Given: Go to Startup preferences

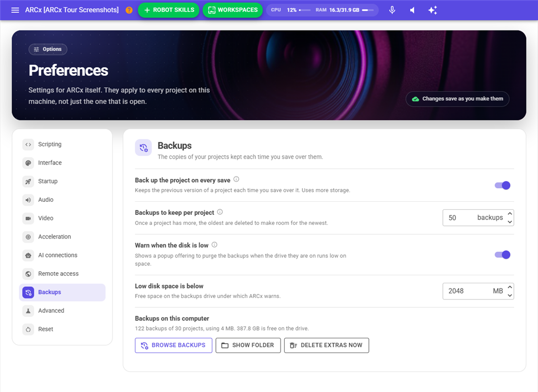Looking at the screenshot, I should 62,182.
